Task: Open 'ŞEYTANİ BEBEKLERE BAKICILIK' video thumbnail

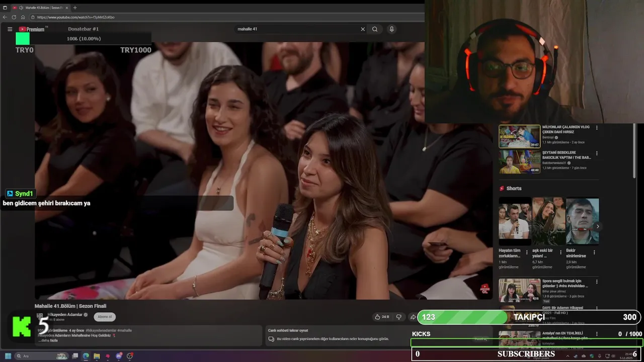Action: [x=519, y=161]
